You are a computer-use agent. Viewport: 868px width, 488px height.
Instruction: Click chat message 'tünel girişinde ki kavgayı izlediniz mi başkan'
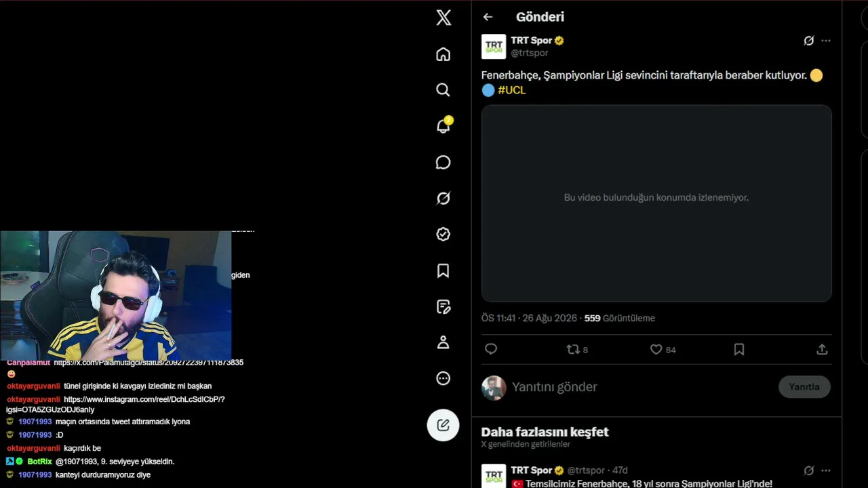tap(138, 386)
